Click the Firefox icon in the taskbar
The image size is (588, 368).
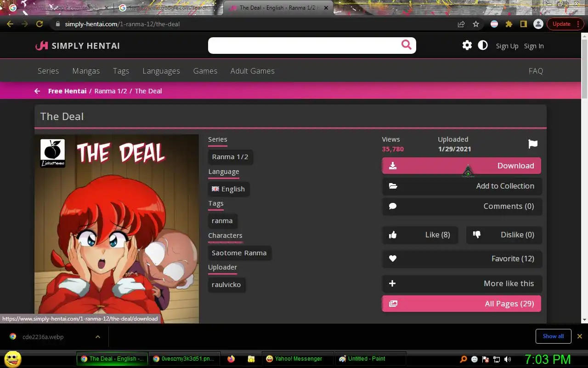click(231, 359)
